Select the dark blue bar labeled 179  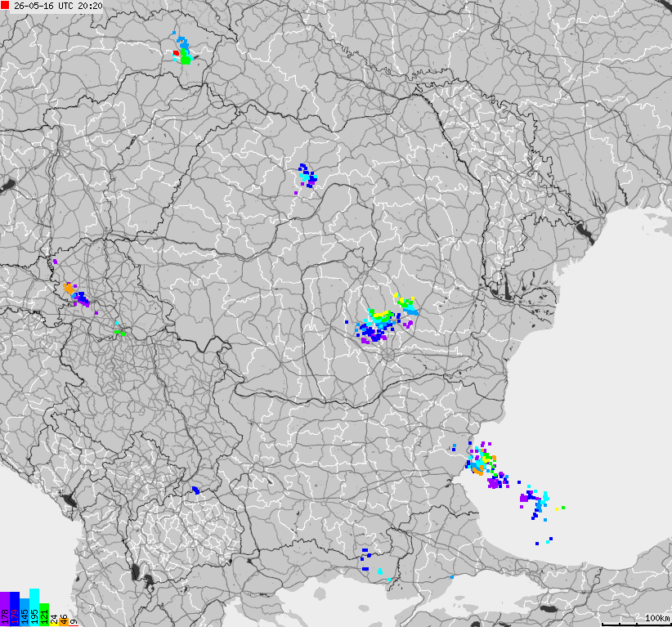(x=15, y=609)
